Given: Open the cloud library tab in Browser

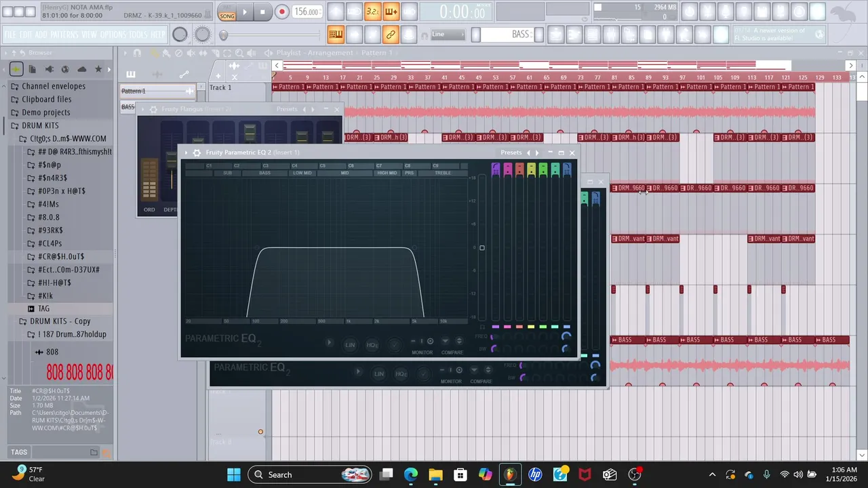Looking at the screenshot, I should pos(82,69).
